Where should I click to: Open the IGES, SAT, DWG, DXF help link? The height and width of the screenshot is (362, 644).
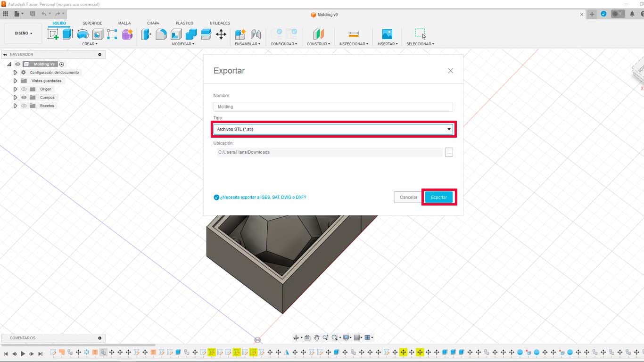pyautogui.click(x=263, y=197)
